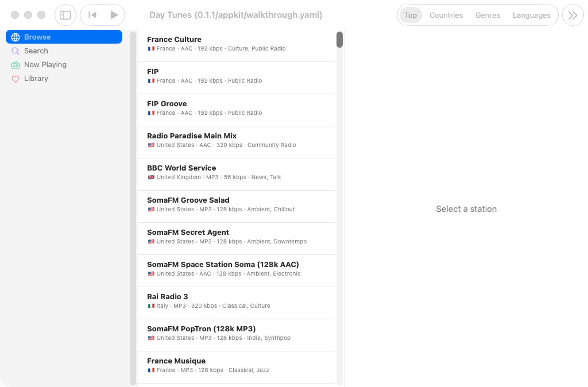Click "Indie, Synthpop" details line
This screenshot has height=387, width=588.
[269, 338]
